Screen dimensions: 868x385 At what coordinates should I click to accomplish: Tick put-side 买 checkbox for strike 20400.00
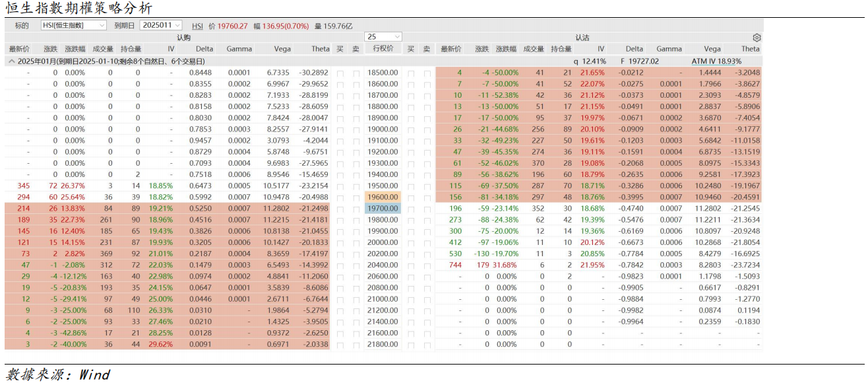pos(410,265)
